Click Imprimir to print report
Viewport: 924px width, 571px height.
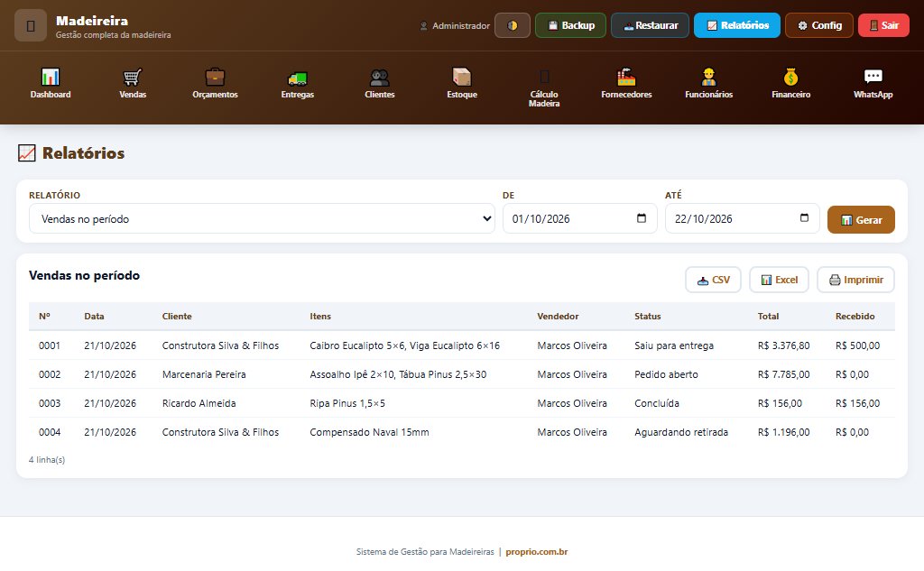pos(855,280)
